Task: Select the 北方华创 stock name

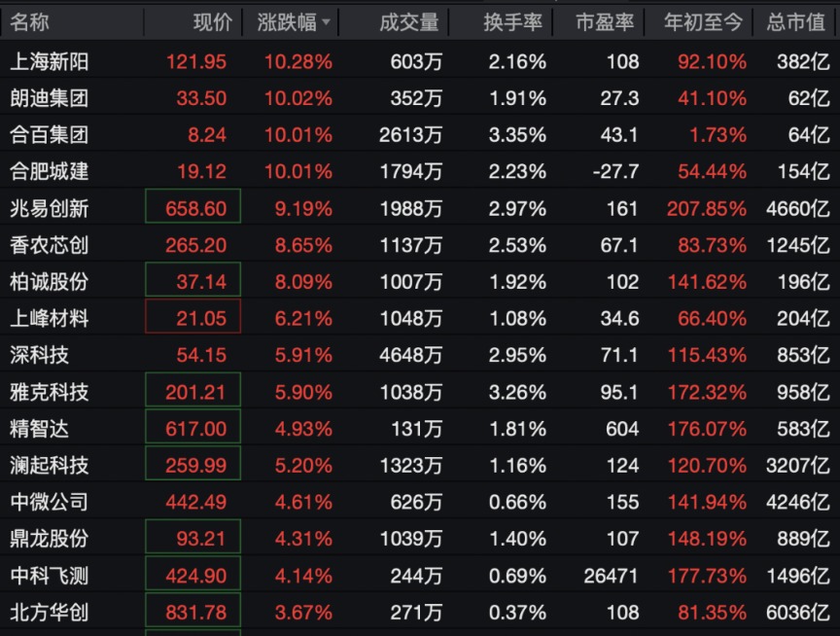Action: click(x=50, y=613)
